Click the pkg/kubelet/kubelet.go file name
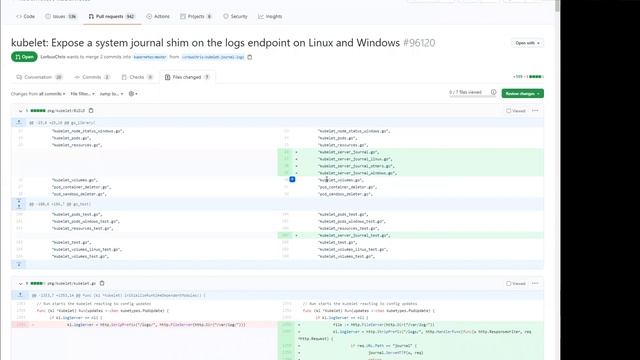640x360 pixels. [71, 283]
